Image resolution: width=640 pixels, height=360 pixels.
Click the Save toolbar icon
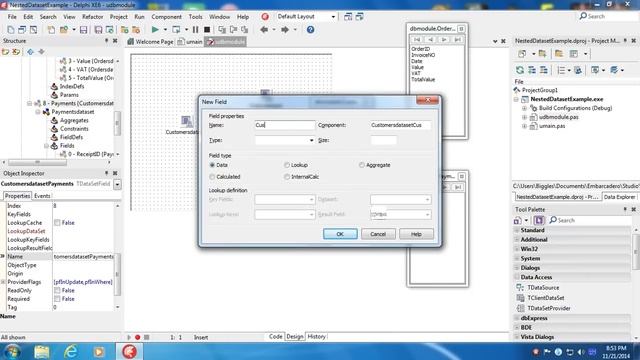point(84,30)
